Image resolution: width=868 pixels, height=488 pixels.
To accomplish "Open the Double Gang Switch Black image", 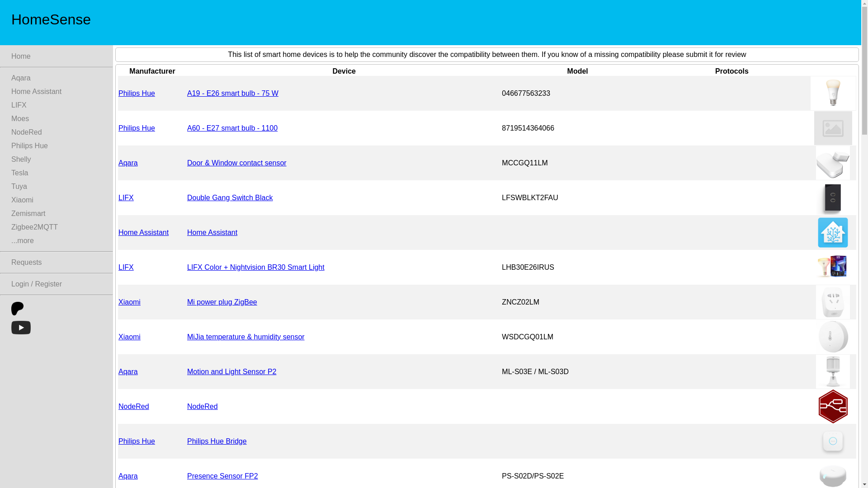I will 833,198.
